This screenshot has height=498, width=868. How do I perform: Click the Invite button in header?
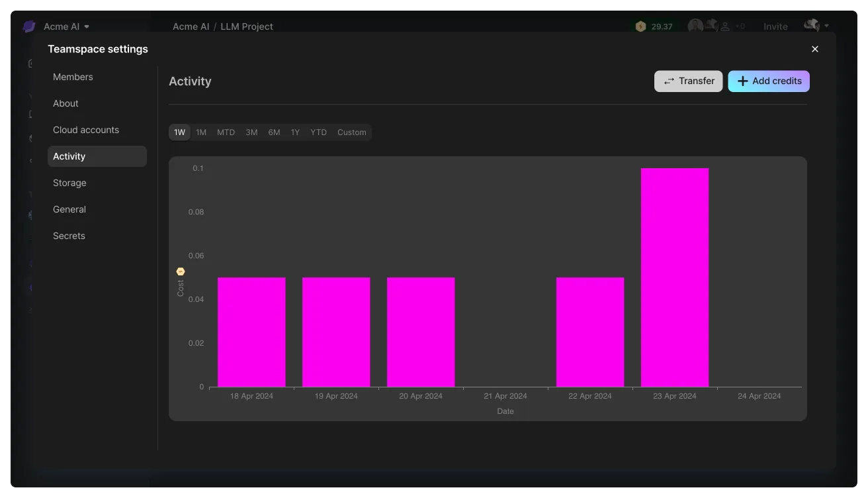(775, 26)
